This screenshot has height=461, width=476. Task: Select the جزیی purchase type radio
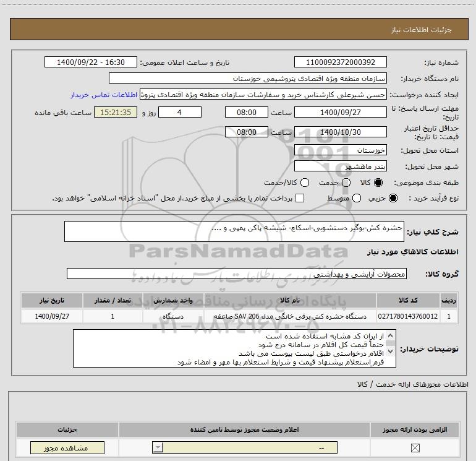pos(393,198)
